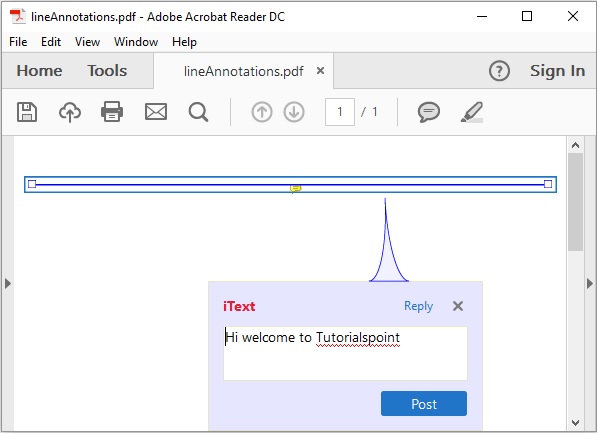
Task: Select the right endpoint handle of line
Action: click(x=548, y=184)
